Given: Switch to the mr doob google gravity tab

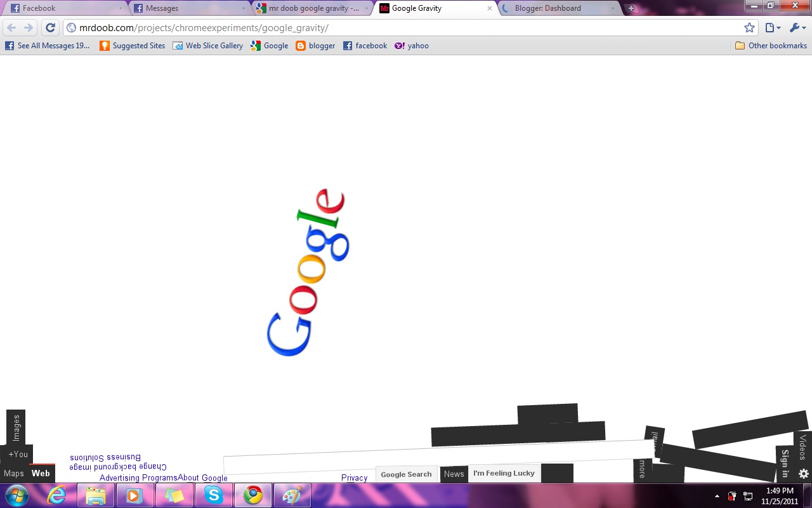Looking at the screenshot, I should click(x=312, y=8).
